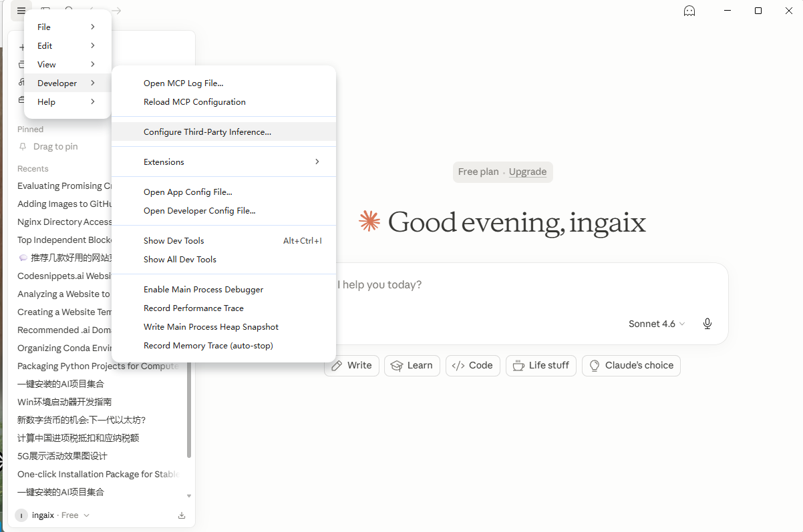Click the microphone voice input icon
The image size is (803, 532).
pyautogui.click(x=707, y=324)
